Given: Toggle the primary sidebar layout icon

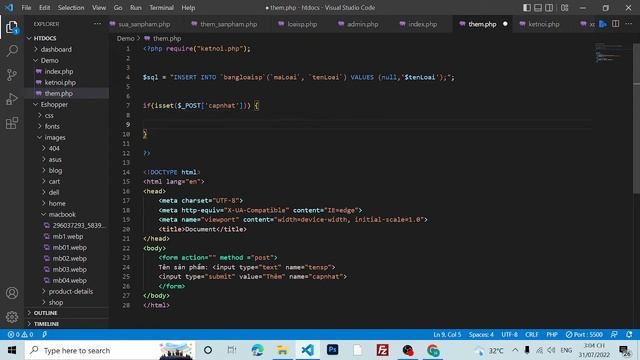Looking at the screenshot, I should 527,7.
